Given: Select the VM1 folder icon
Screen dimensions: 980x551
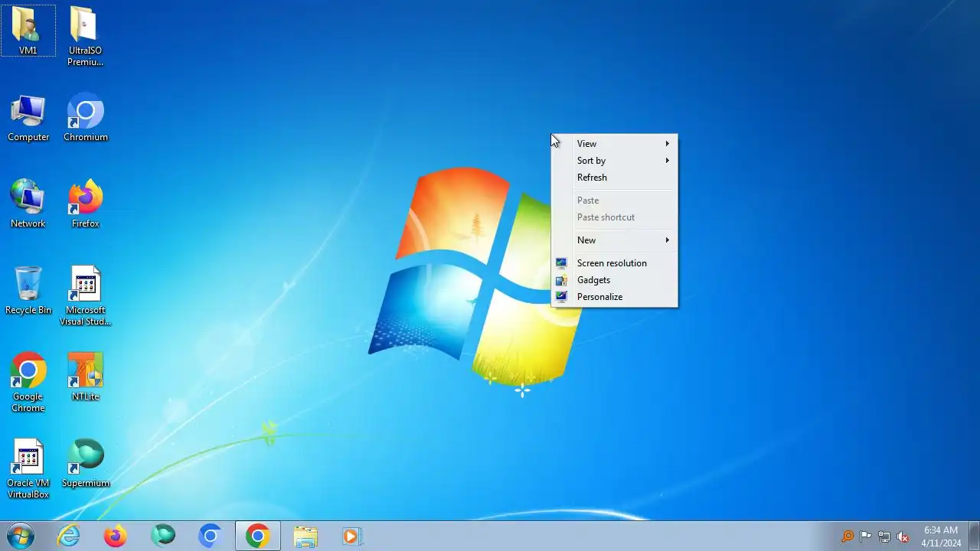Looking at the screenshot, I should tap(28, 31).
